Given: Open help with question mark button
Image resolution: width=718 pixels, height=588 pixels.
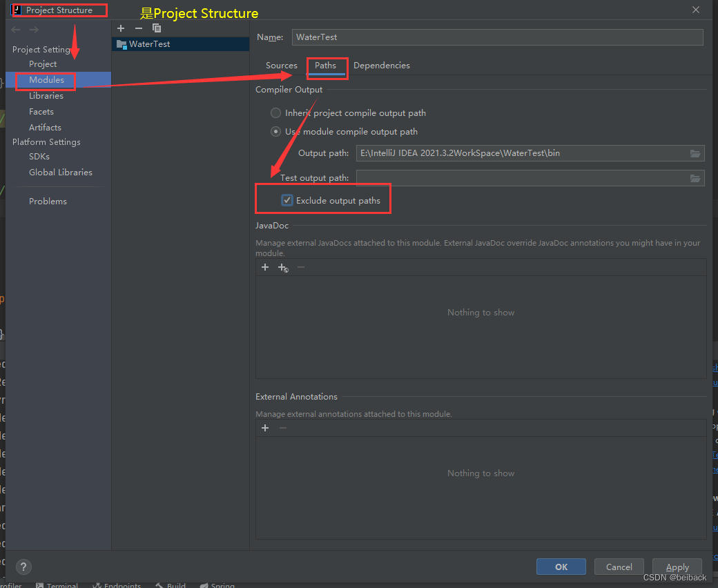Looking at the screenshot, I should (x=23, y=567).
